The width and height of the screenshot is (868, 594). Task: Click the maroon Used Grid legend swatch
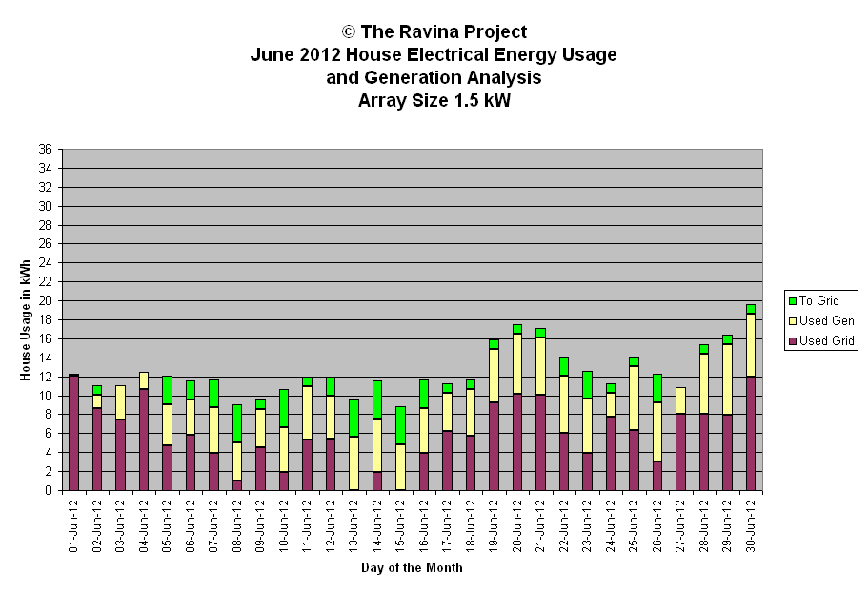tap(792, 341)
